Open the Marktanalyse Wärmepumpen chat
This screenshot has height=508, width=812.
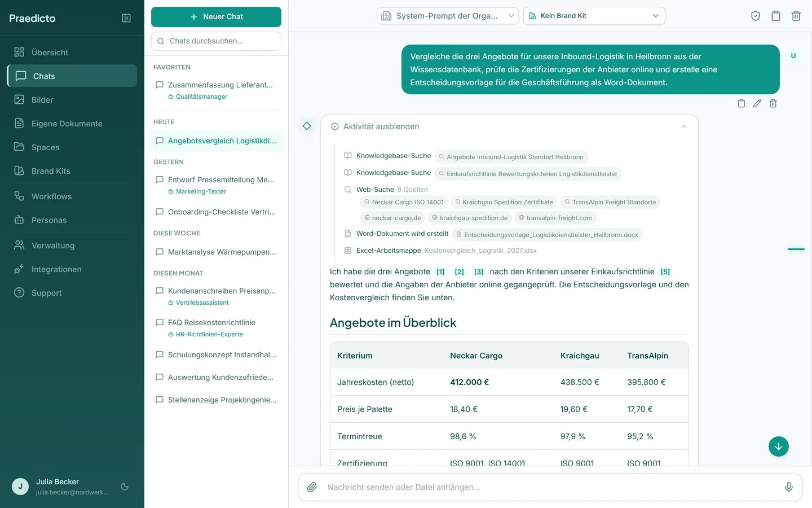click(x=217, y=252)
